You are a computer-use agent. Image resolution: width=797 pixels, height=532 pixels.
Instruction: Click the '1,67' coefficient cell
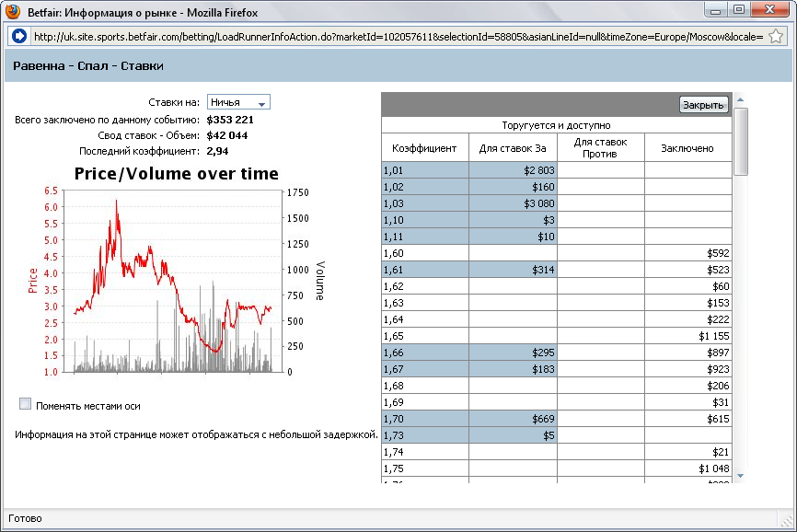pos(425,369)
